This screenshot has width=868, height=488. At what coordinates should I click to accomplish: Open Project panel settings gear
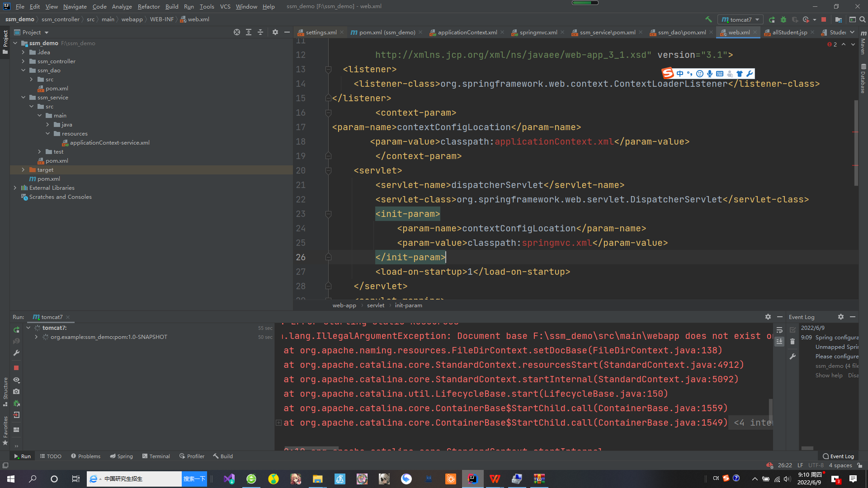click(275, 32)
